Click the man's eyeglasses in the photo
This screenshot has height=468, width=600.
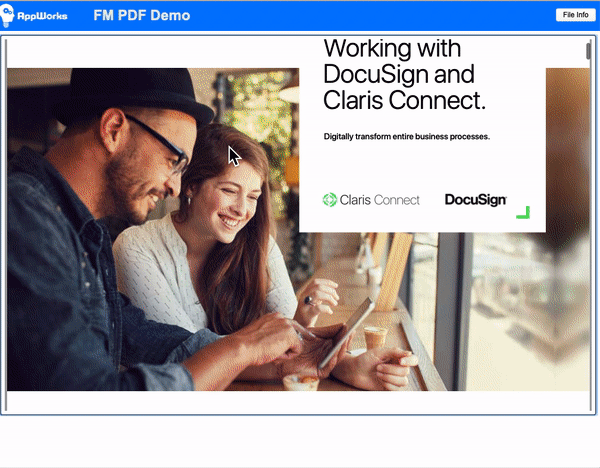pyautogui.click(x=161, y=143)
